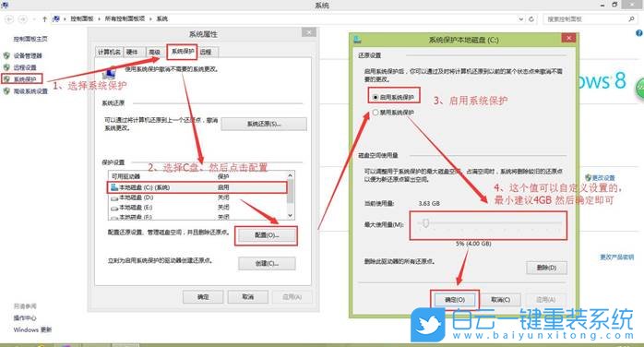Select 禁用系统保护 radio button

coord(375,112)
